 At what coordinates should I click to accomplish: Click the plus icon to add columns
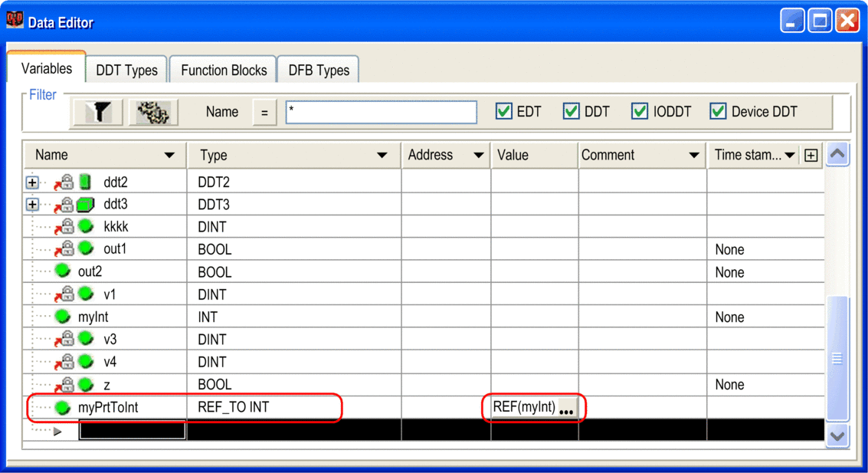click(811, 156)
